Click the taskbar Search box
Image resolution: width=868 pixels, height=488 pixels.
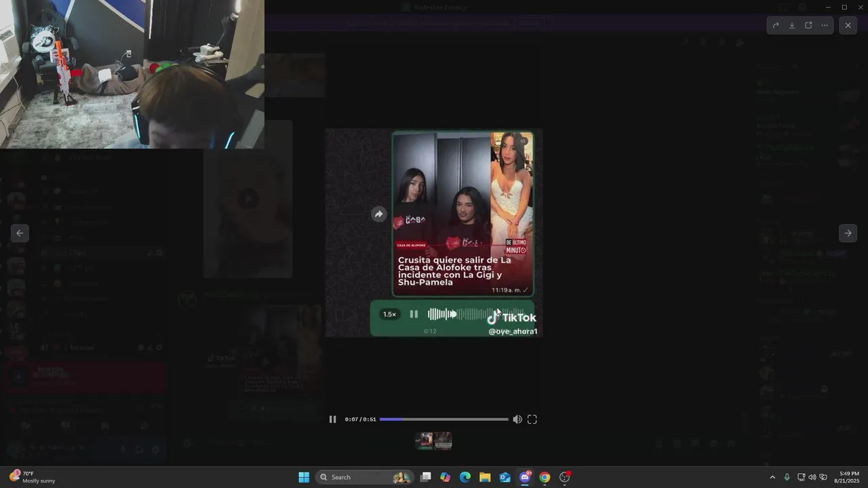[x=365, y=477]
